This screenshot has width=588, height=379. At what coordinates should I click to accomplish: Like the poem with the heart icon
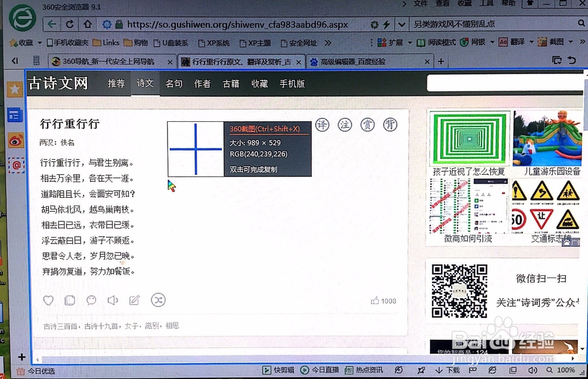tap(48, 300)
